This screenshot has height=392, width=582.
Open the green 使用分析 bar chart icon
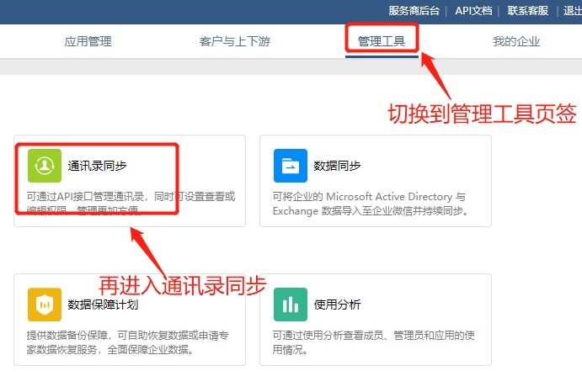coord(291,305)
